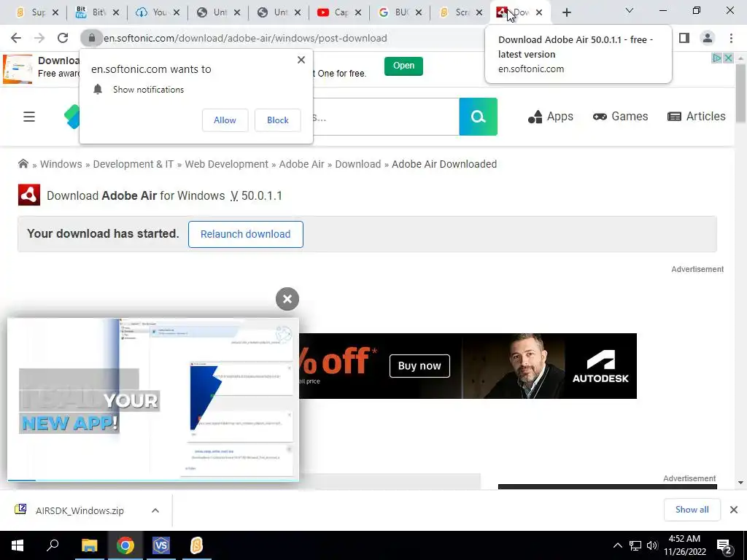Viewport: 747px width, 560px height.
Task: Click the Softonic search magnifier button
Action: [x=478, y=117]
